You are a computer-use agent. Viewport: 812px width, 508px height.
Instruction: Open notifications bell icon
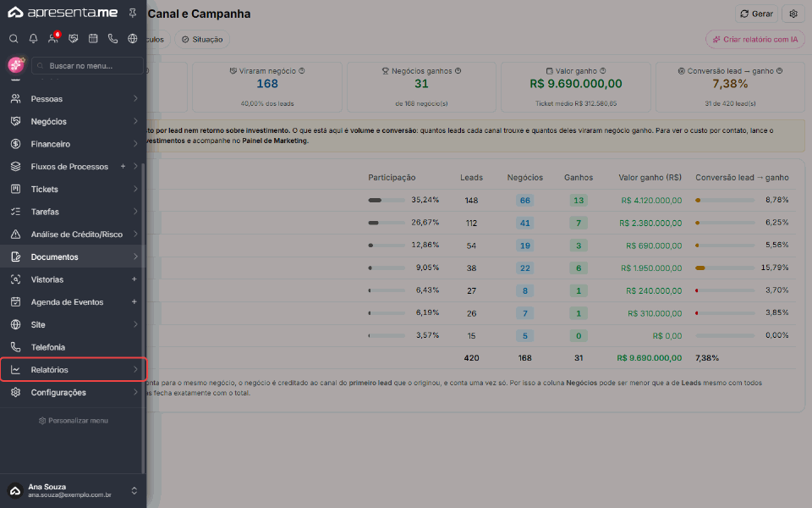(33, 38)
